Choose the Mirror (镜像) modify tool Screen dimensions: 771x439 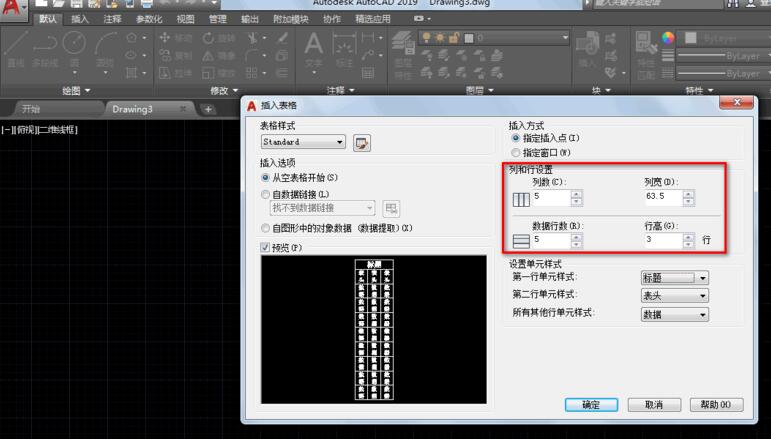click(219, 56)
